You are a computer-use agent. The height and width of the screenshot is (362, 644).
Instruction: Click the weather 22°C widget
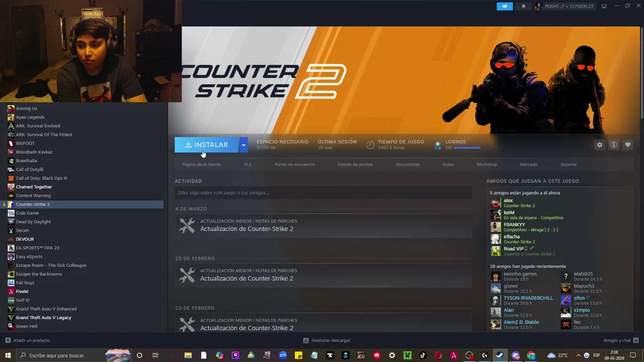coord(557,355)
